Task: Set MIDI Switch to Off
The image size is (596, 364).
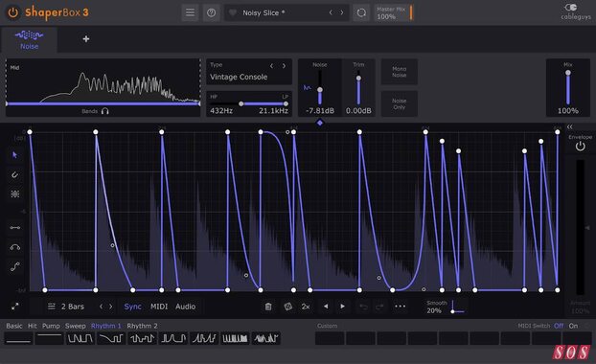Action: [x=559, y=326]
